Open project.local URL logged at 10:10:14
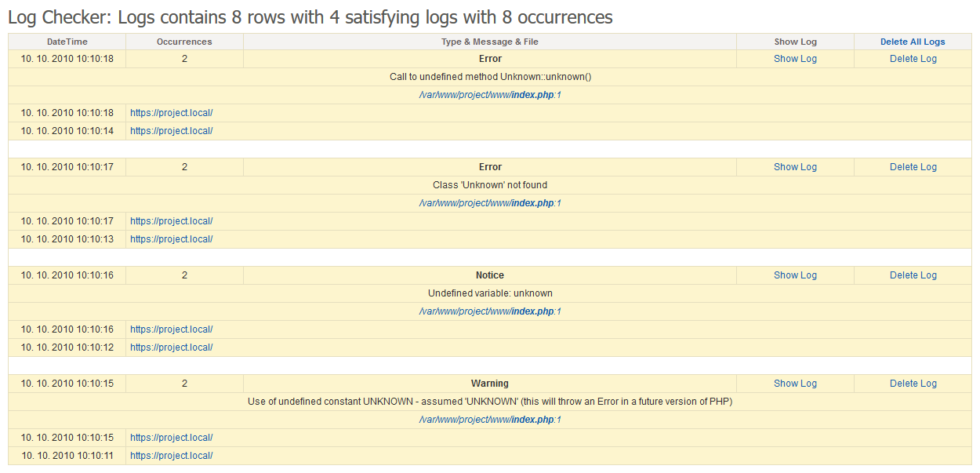The width and height of the screenshot is (980, 473). coord(171,131)
